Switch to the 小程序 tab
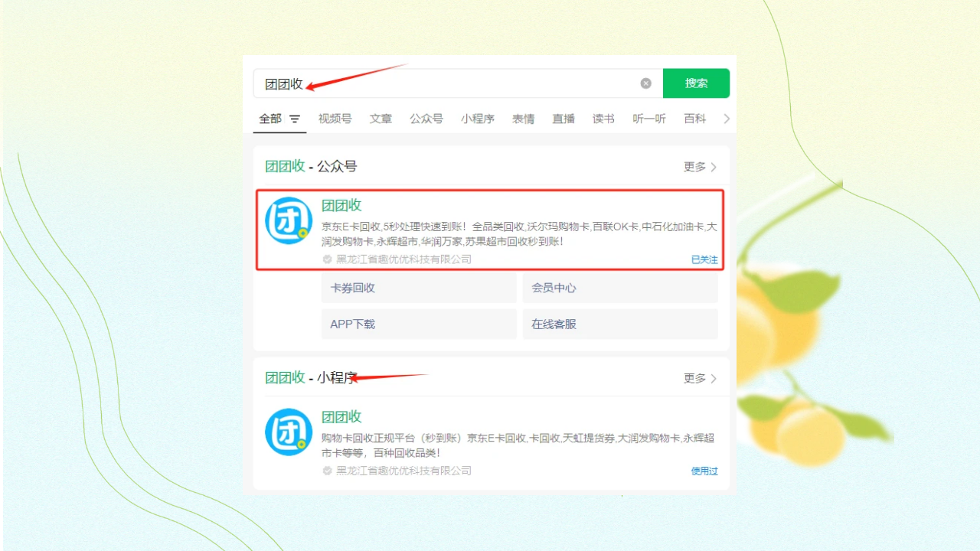Screen dimensions: 980x551 pos(478,119)
